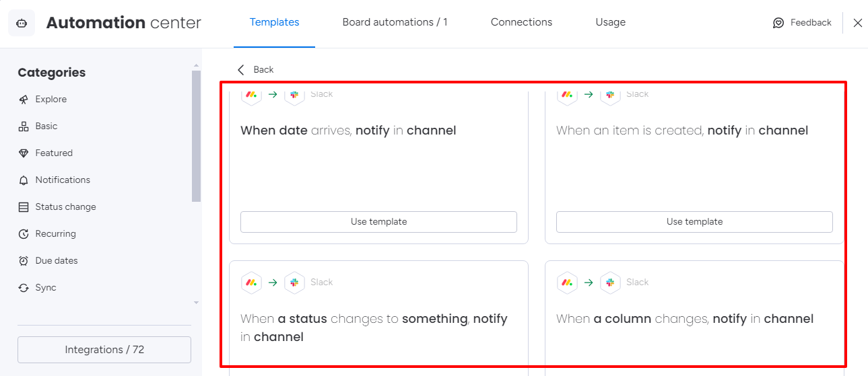Close the Automation center
This screenshot has height=376, width=868.
[x=857, y=23]
